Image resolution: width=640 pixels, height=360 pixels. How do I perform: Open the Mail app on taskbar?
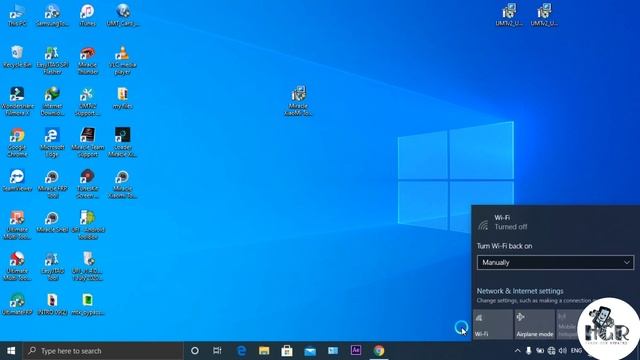[x=310, y=351]
